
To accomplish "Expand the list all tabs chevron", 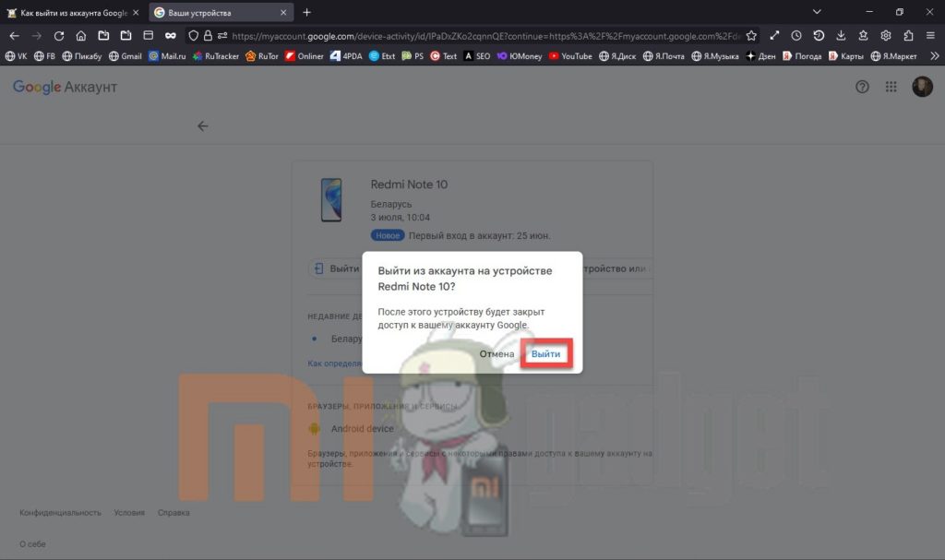I will [817, 12].
